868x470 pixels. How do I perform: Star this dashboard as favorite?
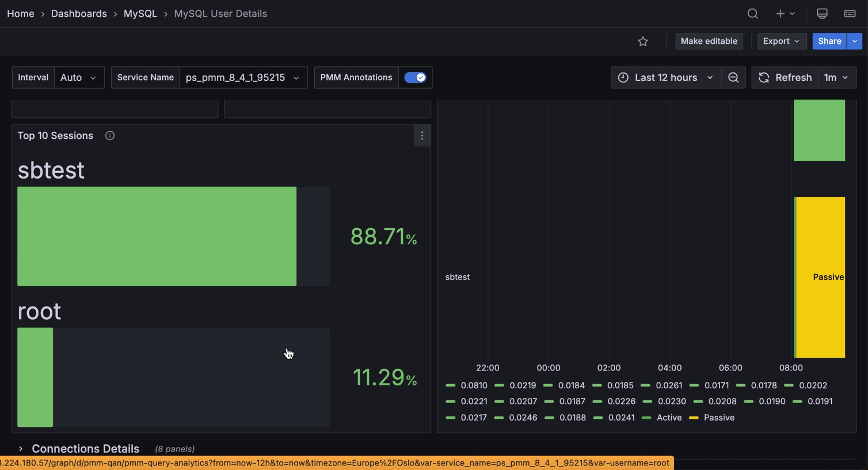pos(643,41)
